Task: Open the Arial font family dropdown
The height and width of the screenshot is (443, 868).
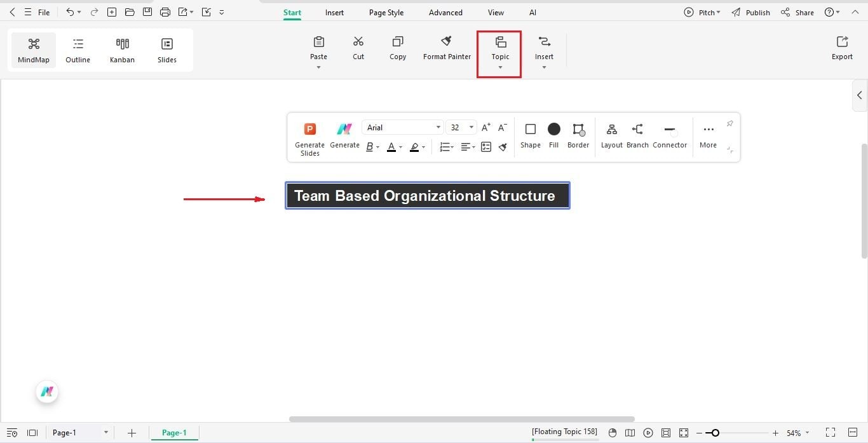Action: (403, 128)
